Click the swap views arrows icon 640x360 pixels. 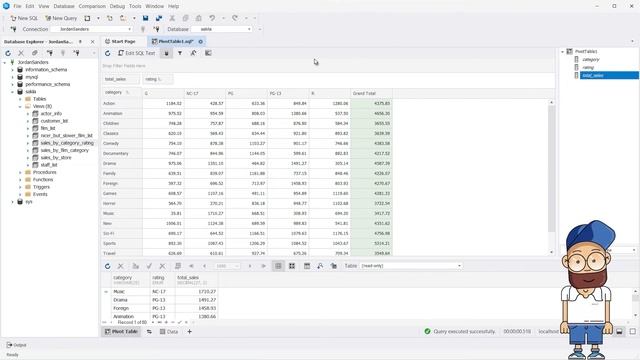(x=149, y=332)
